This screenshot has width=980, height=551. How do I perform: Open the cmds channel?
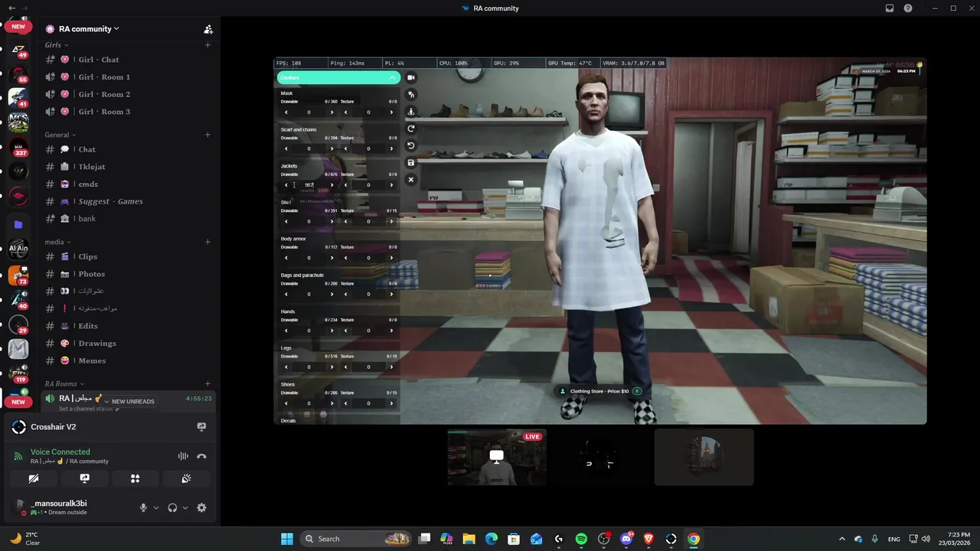(x=128, y=184)
